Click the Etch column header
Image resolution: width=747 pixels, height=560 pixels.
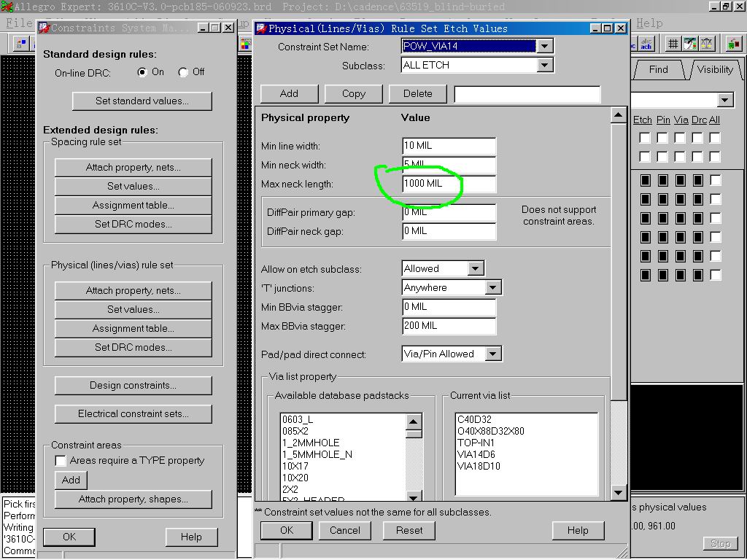point(642,120)
